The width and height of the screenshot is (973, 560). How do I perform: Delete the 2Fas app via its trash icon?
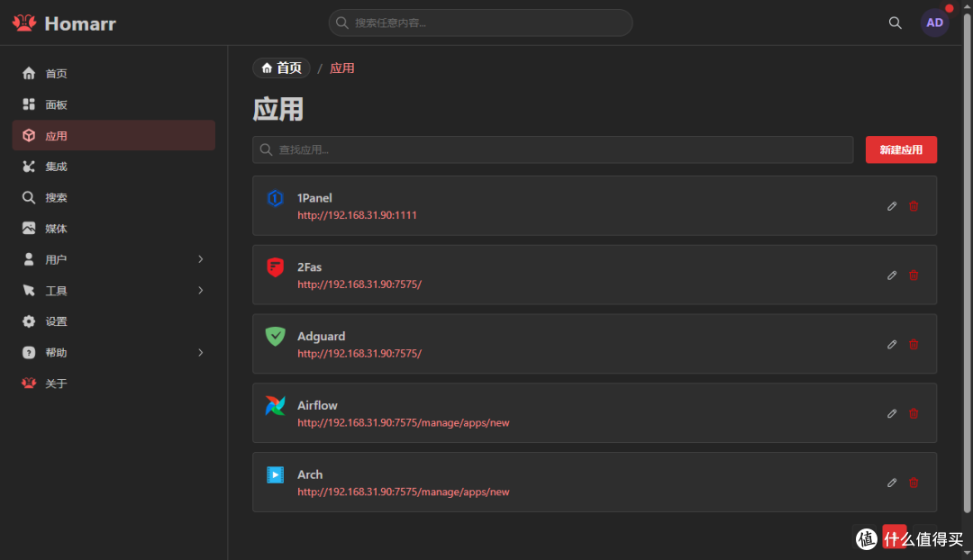(x=914, y=275)
